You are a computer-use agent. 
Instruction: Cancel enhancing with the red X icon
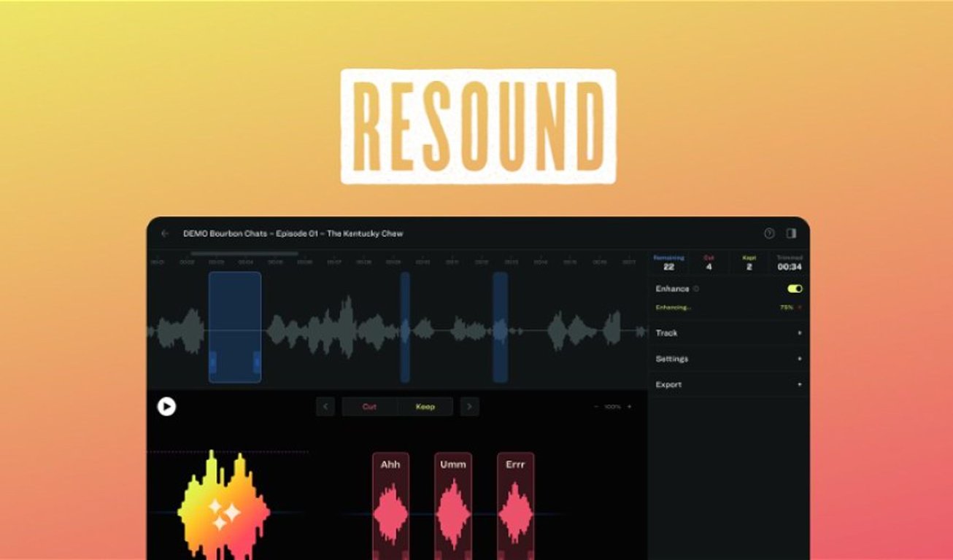coord(800,308)
